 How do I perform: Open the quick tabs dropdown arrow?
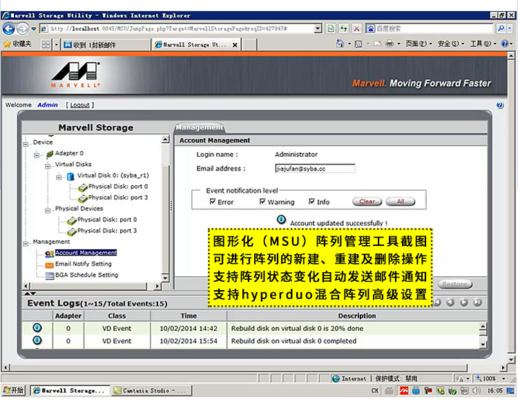56,45
